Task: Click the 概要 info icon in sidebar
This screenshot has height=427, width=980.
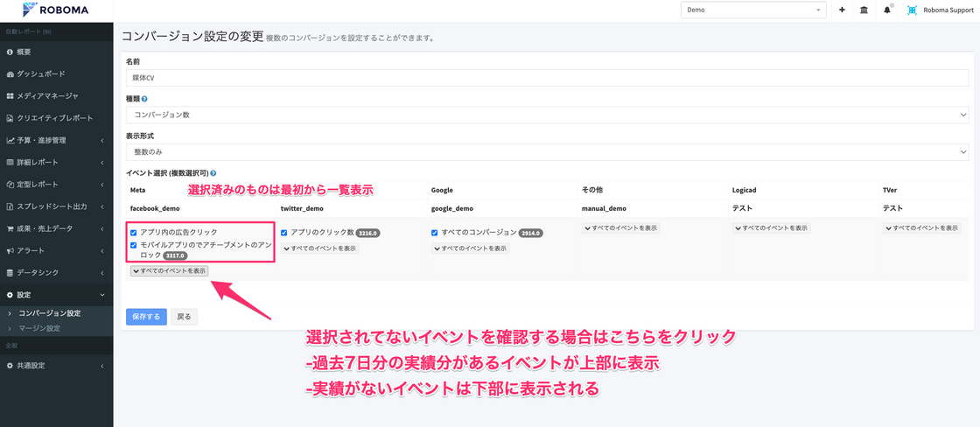Action: (10, 52)
